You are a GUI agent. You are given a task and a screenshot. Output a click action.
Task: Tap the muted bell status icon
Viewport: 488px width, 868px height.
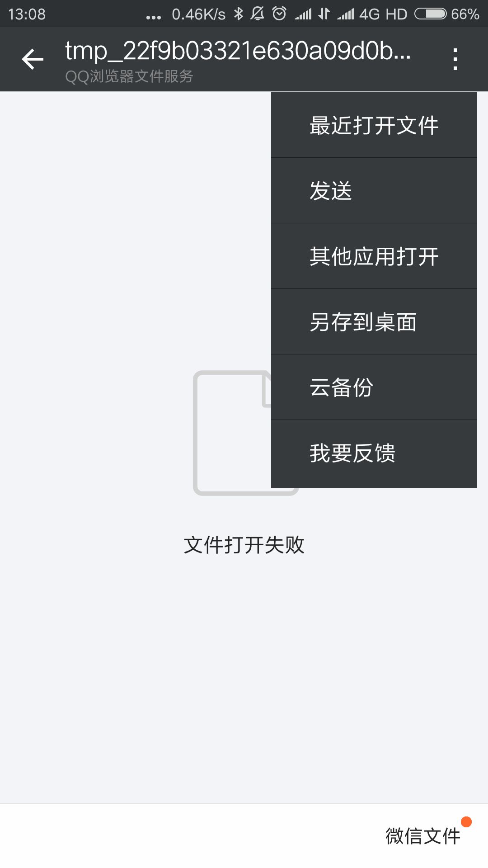(x=258, y=14)
